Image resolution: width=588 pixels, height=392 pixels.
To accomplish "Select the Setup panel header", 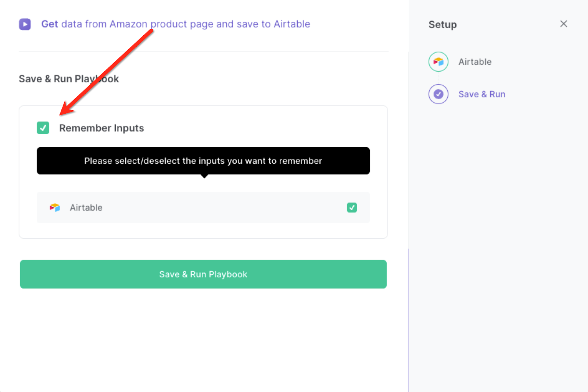I will coord(442,24).
